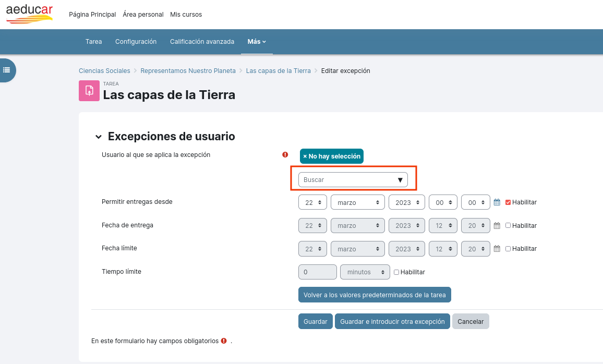Choose day for Fecha de entrega

[312, 226]
